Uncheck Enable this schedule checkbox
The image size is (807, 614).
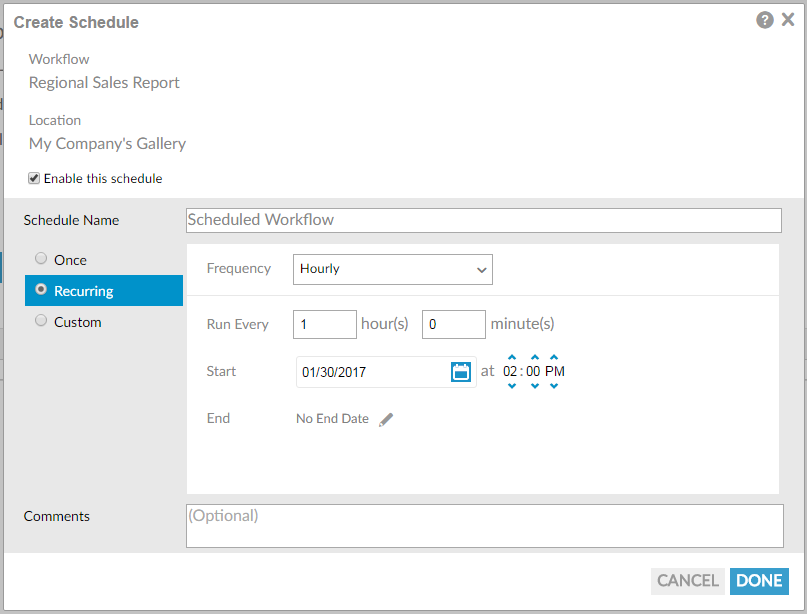pos(34,179)
